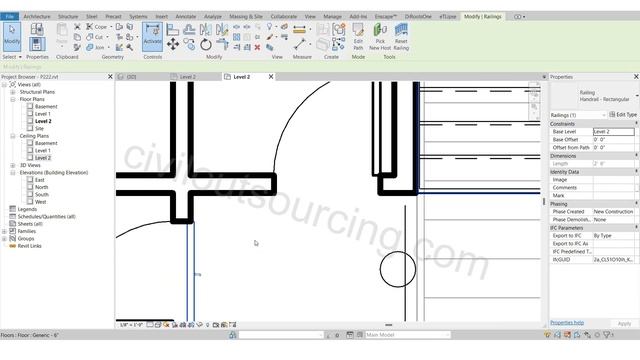This screenshot has height=360, width=640.
Task: Open the Type Properties icon
Action: [37, 29]
